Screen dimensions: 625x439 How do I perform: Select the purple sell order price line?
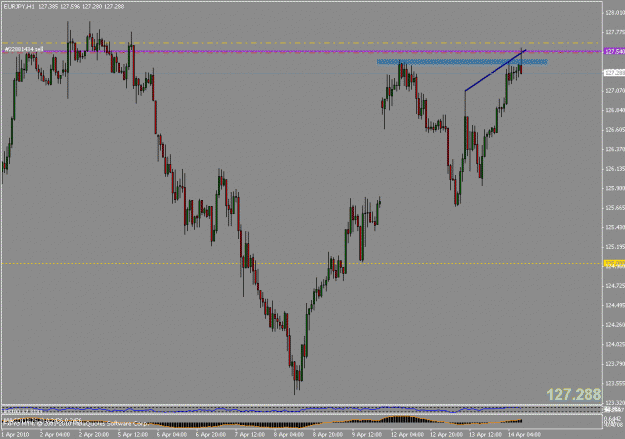(x=301, y=51)
